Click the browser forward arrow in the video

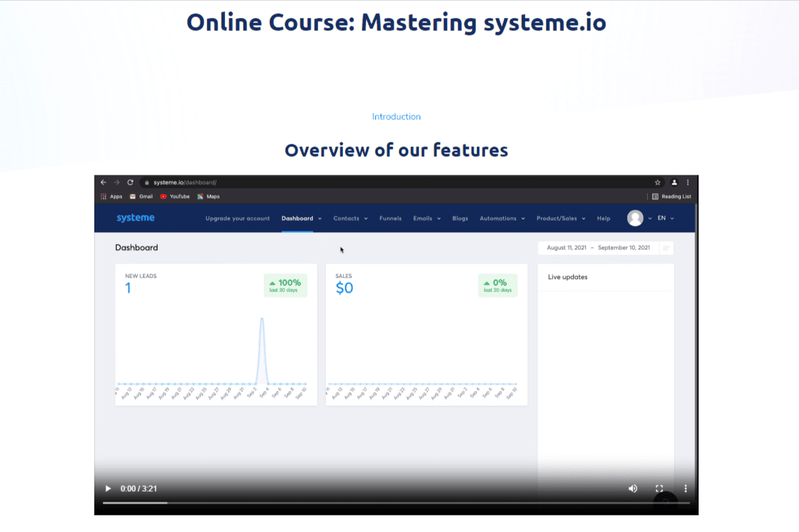pos(117,182)
